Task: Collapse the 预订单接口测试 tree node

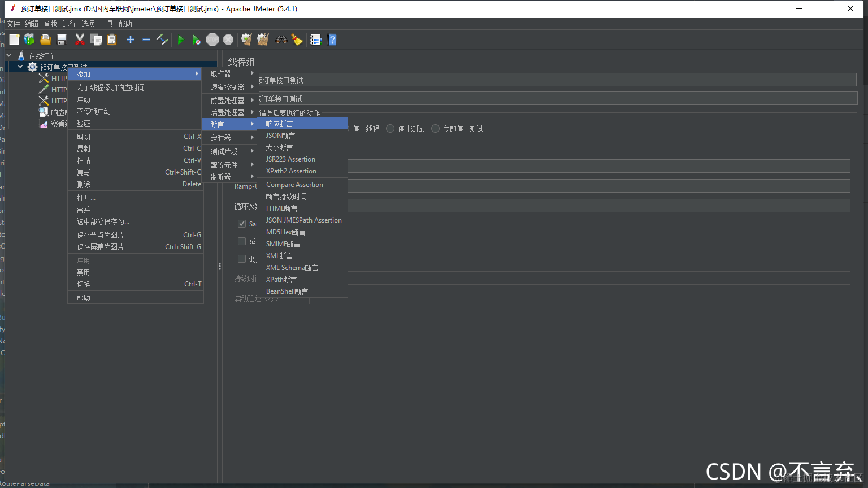Action: pos(20,67)
